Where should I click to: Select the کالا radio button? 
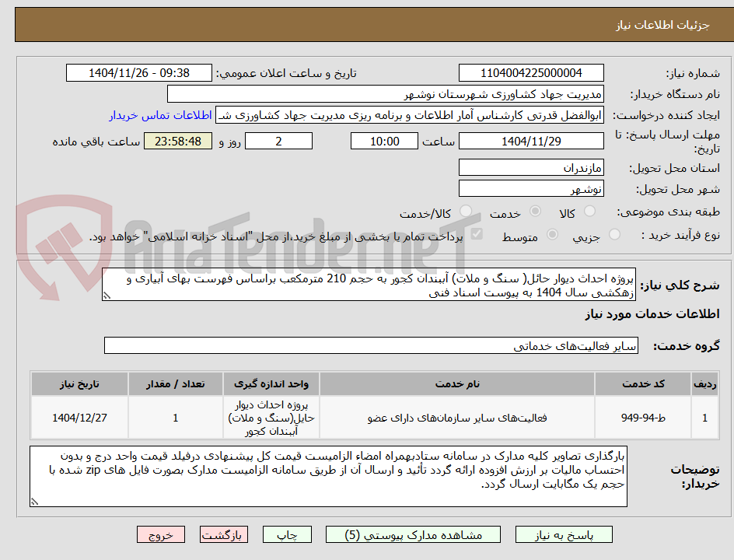click(590, 212)
